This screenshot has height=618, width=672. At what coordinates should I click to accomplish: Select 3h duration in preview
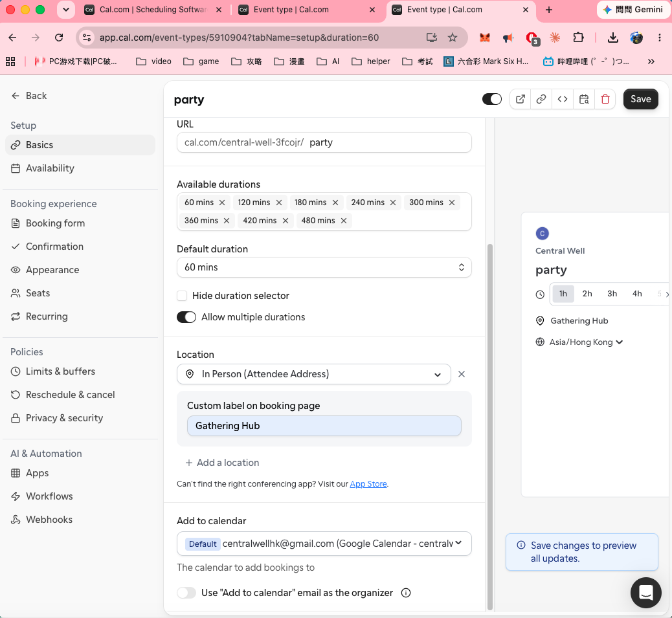pyautogui.click(x=612, y=294)
